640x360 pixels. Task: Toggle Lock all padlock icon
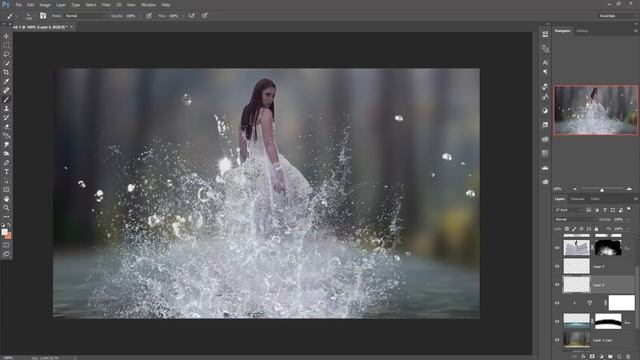tap(596, 229)
